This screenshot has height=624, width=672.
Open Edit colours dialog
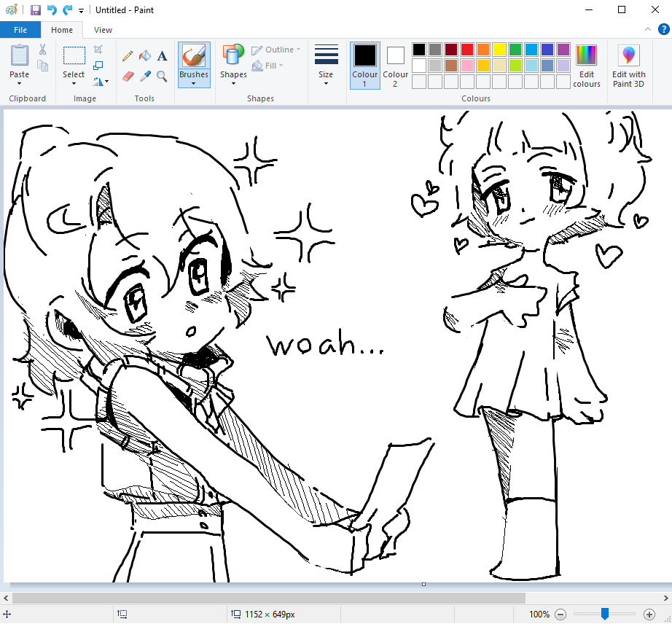(x=586, y=66)
